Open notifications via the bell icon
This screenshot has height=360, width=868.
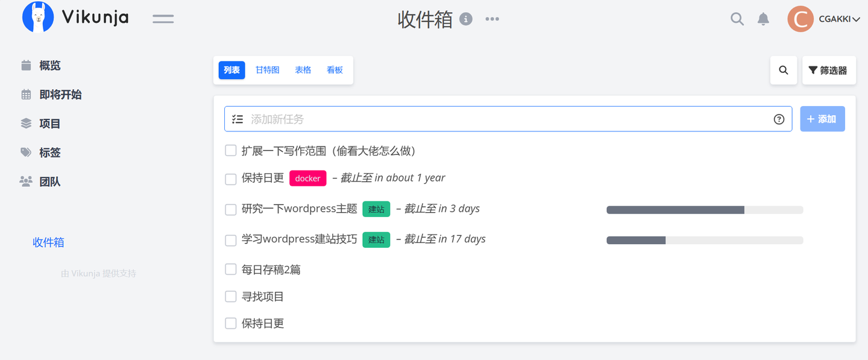[763, 19]
